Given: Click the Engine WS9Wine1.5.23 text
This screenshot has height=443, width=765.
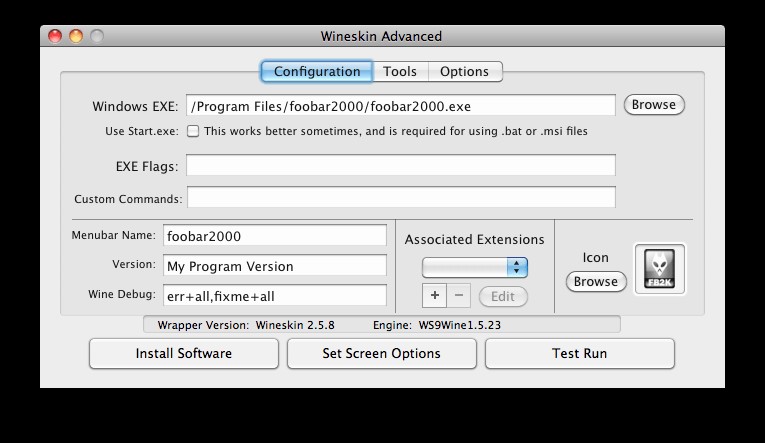Looking at the screenshot, I should pyautogui.click(x=437, y=325).
